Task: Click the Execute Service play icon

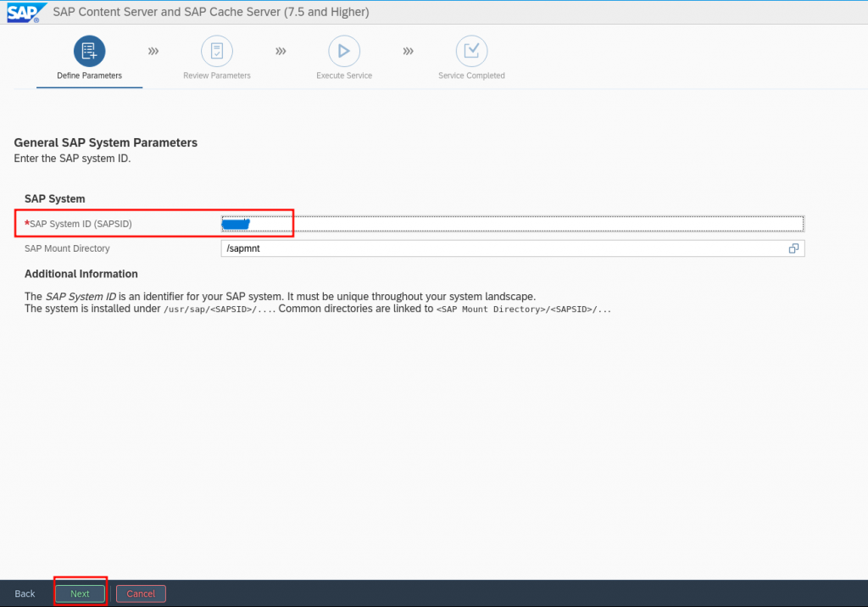Action: click(343, 52)
